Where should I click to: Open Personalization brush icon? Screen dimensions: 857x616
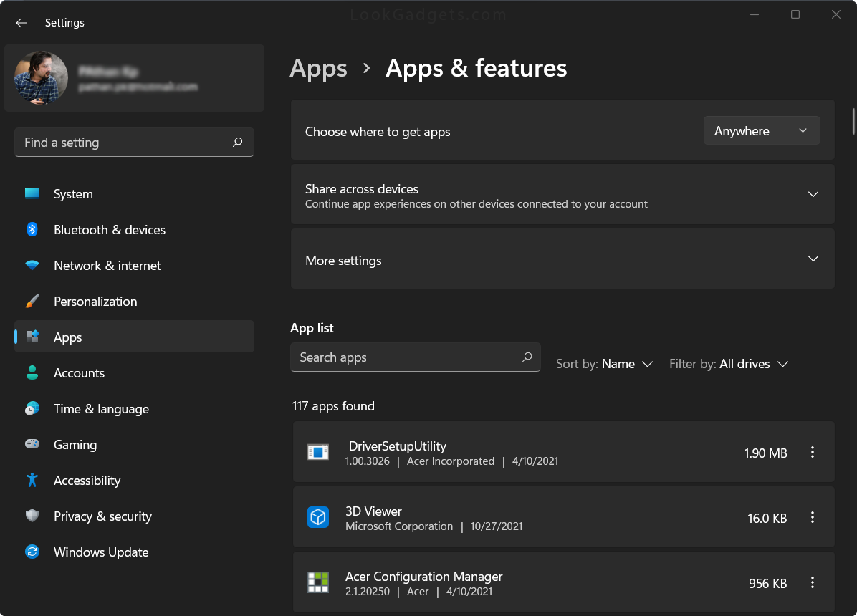pyautogui.click(x=32, y=301)
